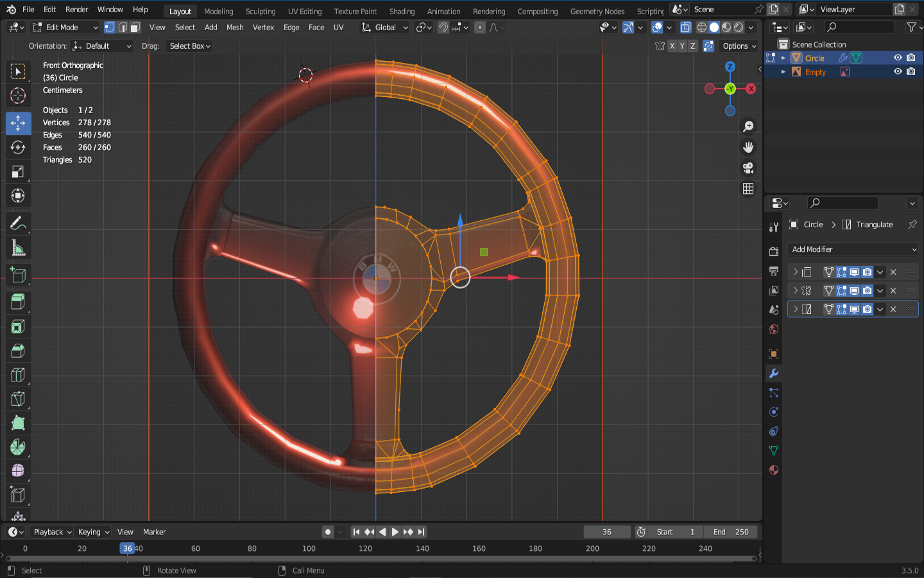Expand the Select Box drag dropdown

(189, 46)
